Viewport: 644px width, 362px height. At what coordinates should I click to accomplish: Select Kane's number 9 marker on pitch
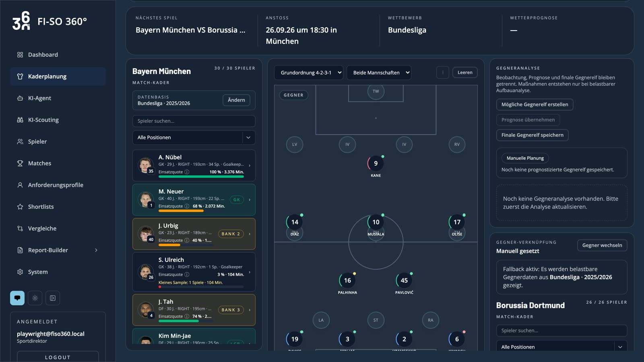[x=376, y=163]
